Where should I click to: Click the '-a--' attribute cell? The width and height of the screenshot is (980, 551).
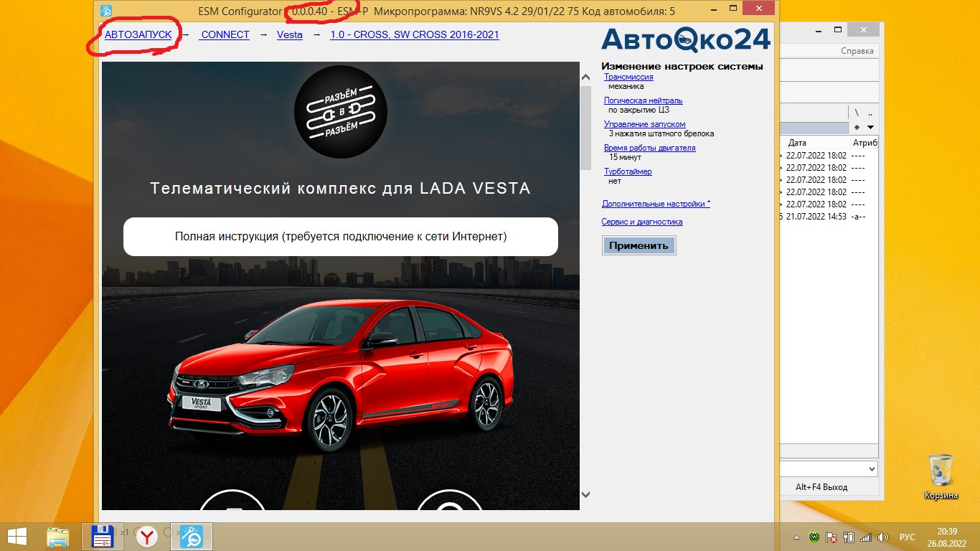pos(859,217)
